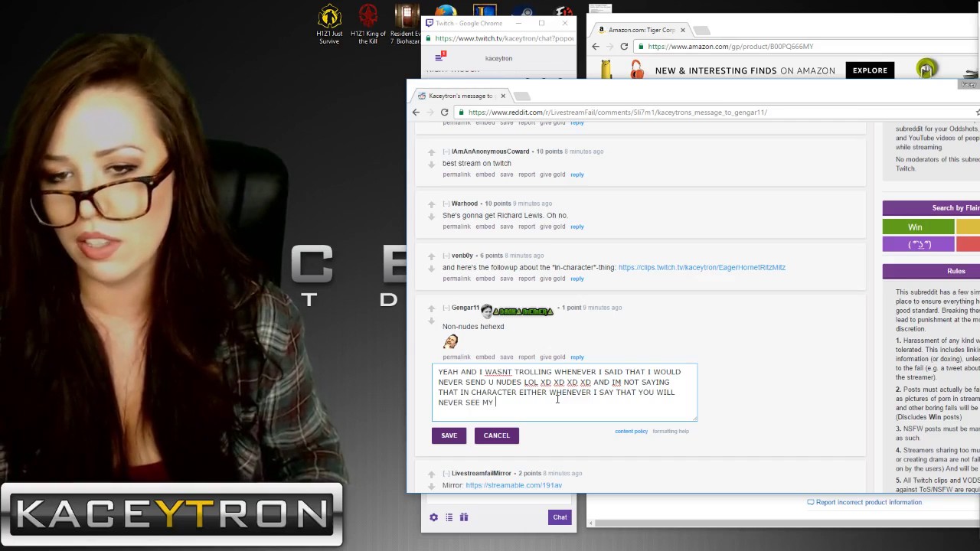Click EXPLORE on Amazon banner
This screenshot has width=980, height=551.
pyautogui.click(x=870, y=70)
